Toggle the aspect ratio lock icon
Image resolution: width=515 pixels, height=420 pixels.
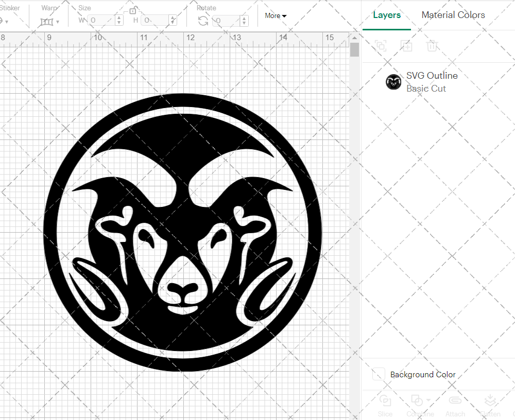(x=132, y=11)
